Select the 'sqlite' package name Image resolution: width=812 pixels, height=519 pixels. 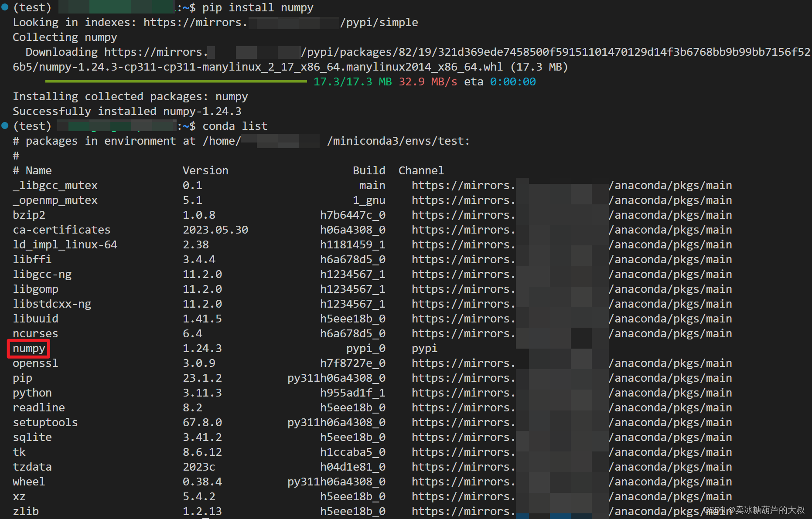32,438
